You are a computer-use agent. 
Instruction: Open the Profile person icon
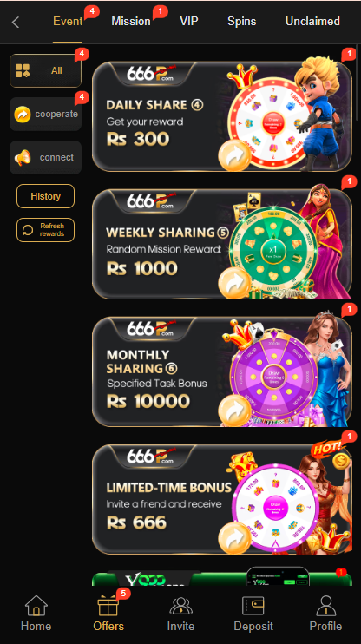point(325,606)
